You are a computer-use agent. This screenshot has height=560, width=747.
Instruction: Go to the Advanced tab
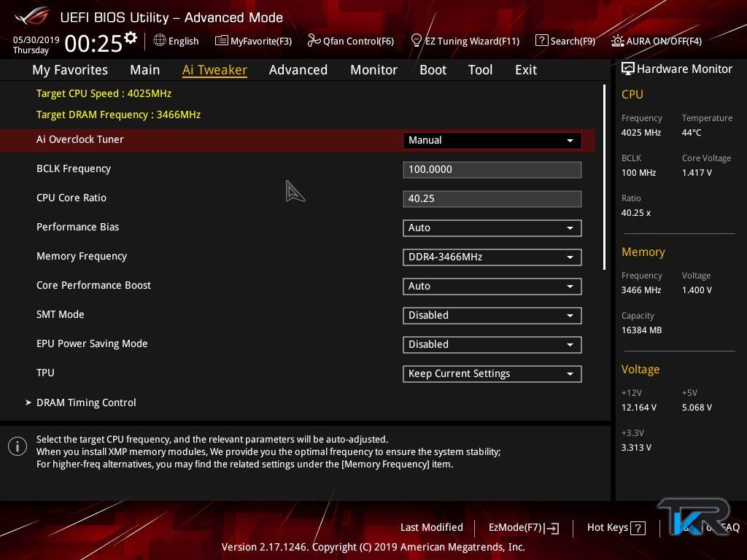click(298, 70)
